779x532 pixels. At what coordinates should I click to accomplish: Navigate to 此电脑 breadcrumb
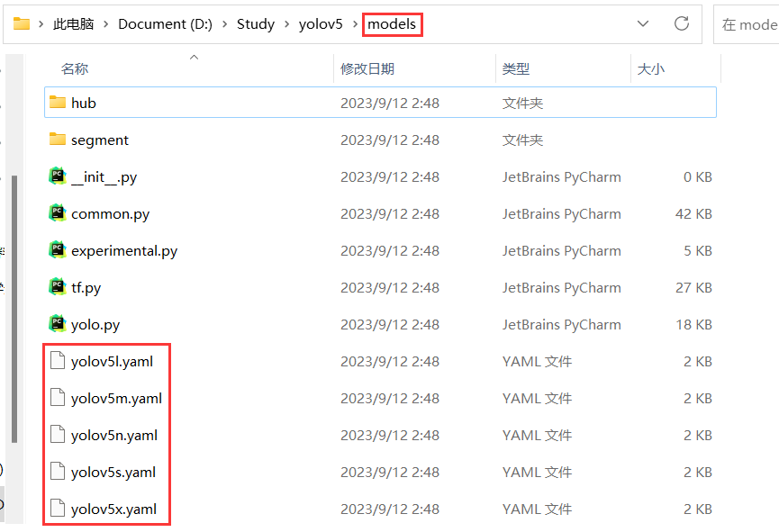tap(74, 23)
